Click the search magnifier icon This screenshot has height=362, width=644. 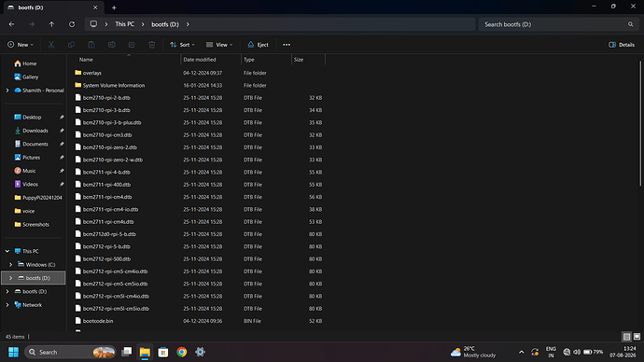630,24
